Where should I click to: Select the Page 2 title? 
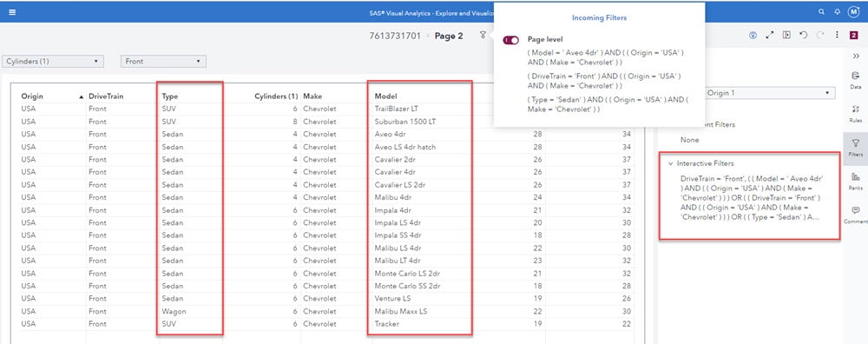pyautogui.click(x=449, y=36)
